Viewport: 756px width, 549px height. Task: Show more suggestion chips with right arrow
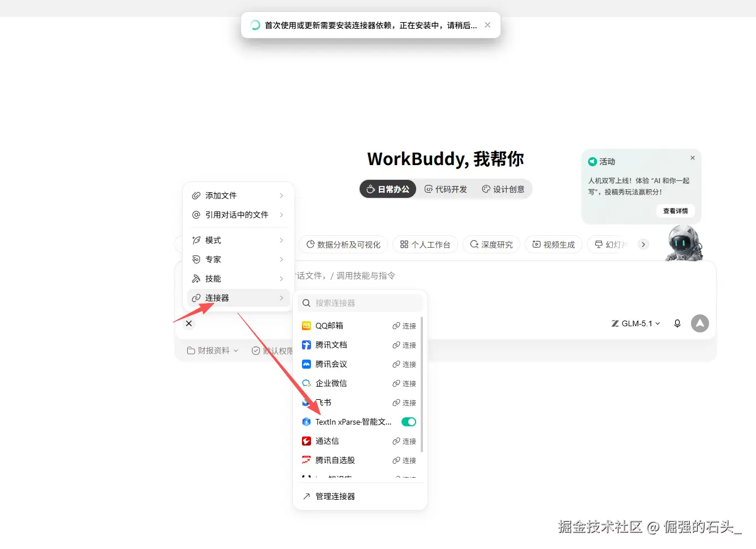(643, 244)
